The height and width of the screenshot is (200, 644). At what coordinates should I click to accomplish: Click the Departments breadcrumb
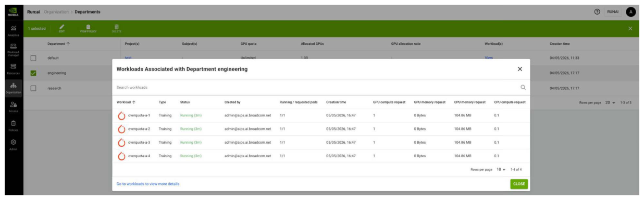(x=88, y=12)
